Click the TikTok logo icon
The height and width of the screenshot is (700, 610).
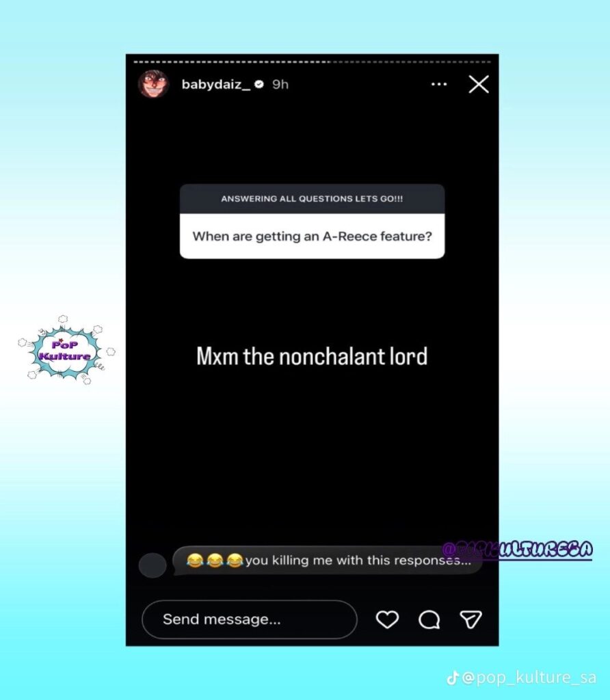coord(452,677)
